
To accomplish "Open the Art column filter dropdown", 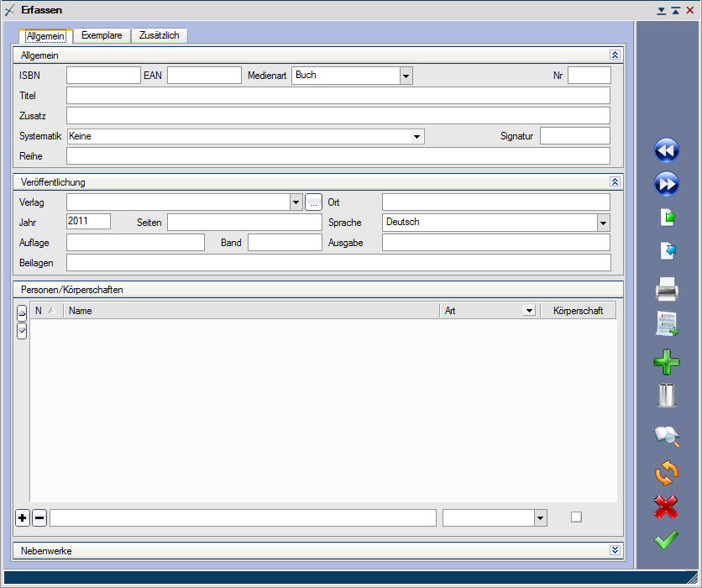I will (x=529, y=310).
